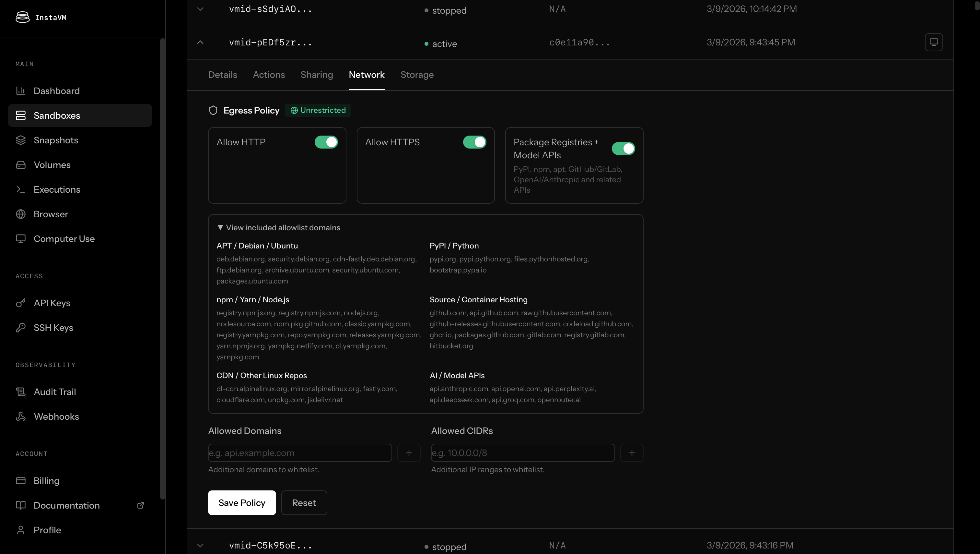980x554 pixels.
Task: Disable the Allow HTTPS toggle
Action: pos(474,142)
